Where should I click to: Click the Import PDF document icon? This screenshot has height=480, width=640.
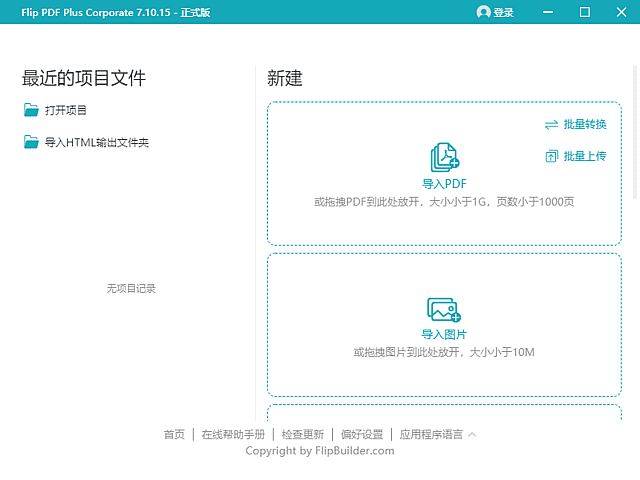pyautogui.click(x=444, y=158)
